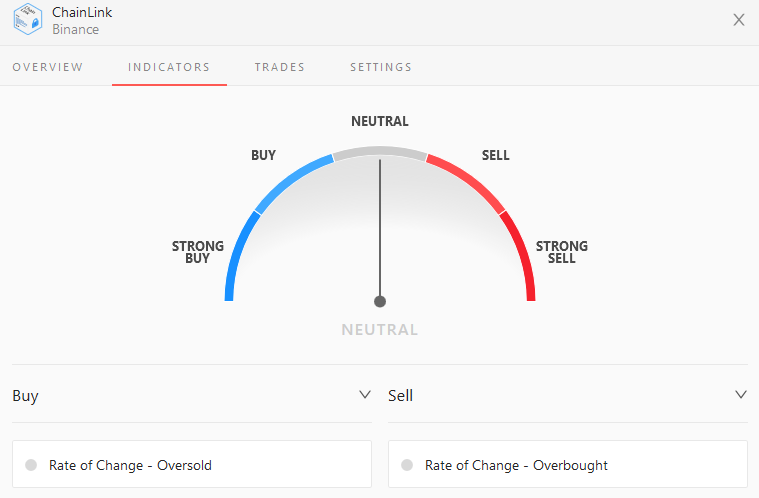Select the Rate of Change - Oversold row
759x498 pixels.
tap(192, 464)
